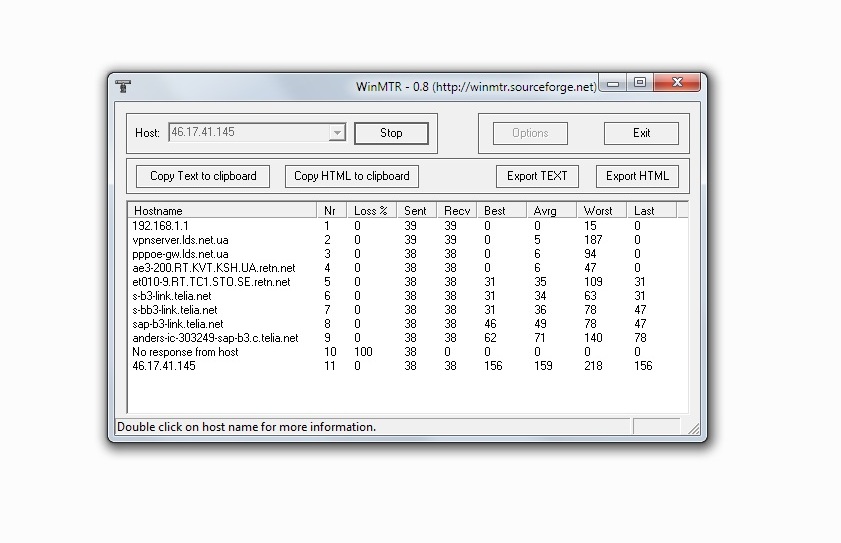Click the Avrg value 159

pos(543,365)
